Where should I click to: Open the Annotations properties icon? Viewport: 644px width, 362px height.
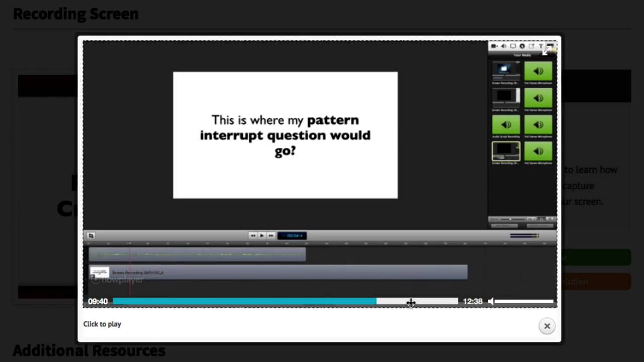532,46
